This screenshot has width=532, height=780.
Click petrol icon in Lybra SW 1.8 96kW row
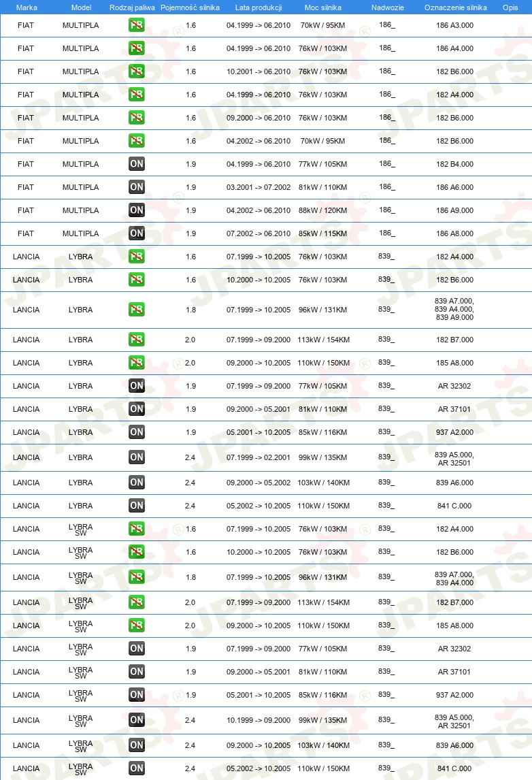pyautogui.click(x=136, y=577)
